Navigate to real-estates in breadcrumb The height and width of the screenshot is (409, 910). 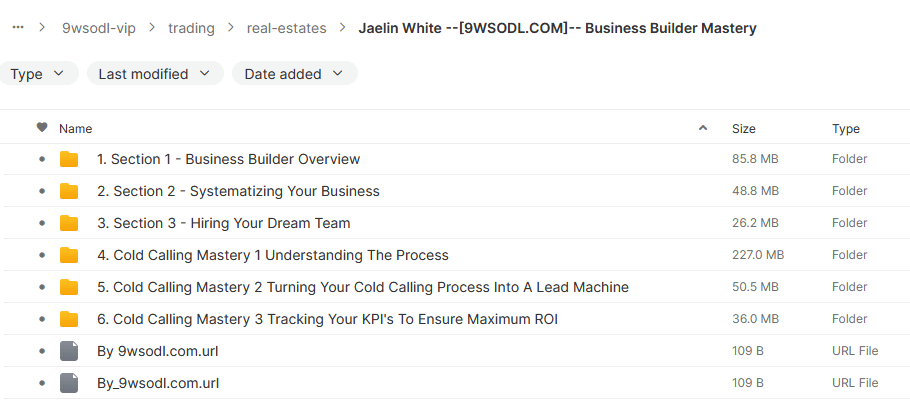286,28
